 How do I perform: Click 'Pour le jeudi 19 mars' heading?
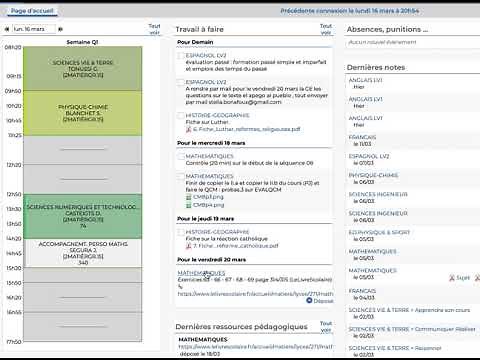point(206,219)
